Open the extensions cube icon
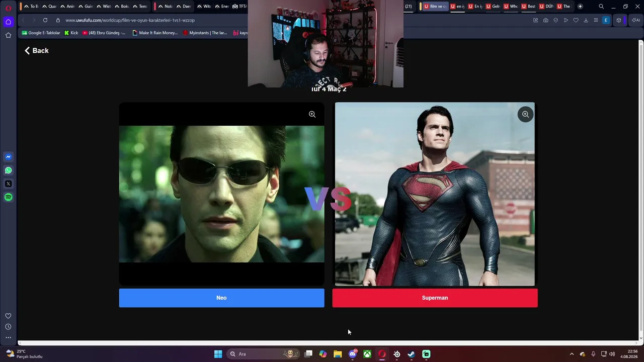This screenshot has height=362, width=644. 619,20
